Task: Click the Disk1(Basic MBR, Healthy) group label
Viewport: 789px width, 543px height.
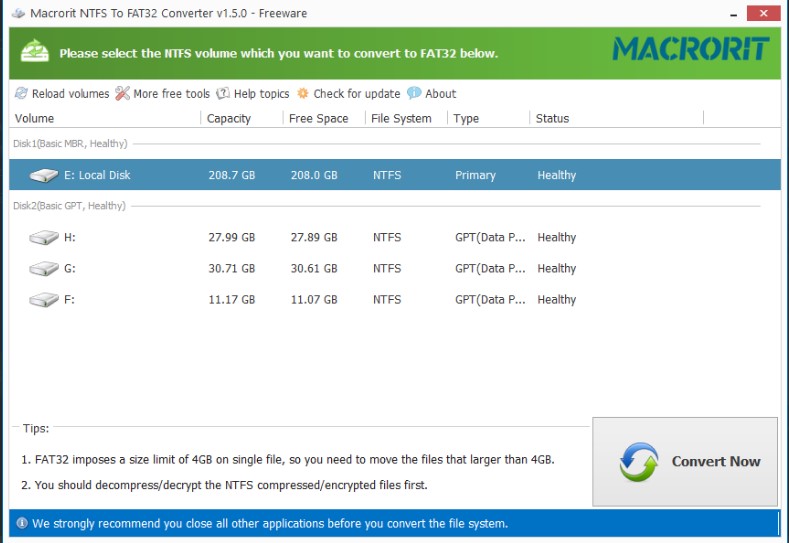Action: tap(70, 143)
